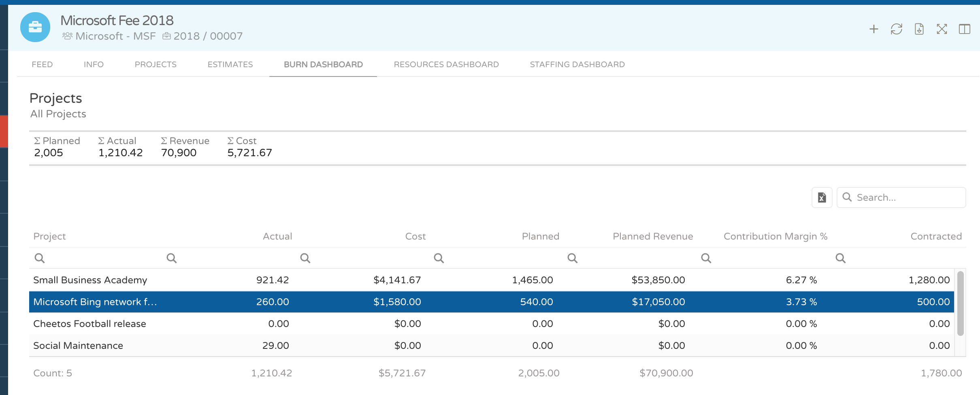
Task: Open the Projects tab
Action: pos(156,64)
